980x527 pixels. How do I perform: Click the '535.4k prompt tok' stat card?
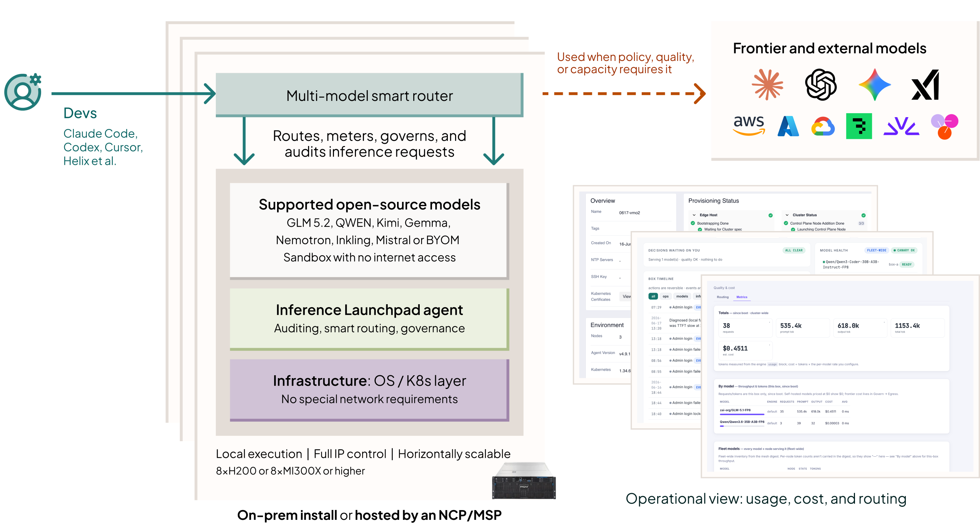click(x=803, y=328)
